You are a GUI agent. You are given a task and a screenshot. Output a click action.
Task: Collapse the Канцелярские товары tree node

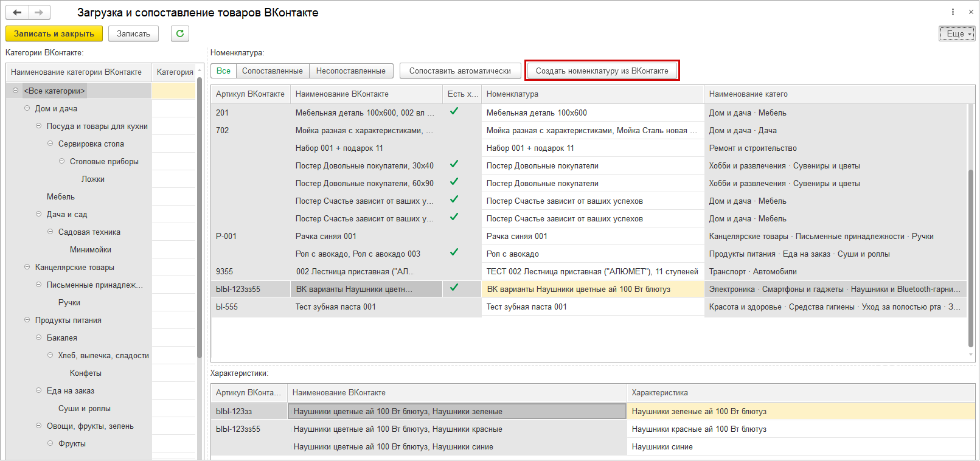click(27, 267)
